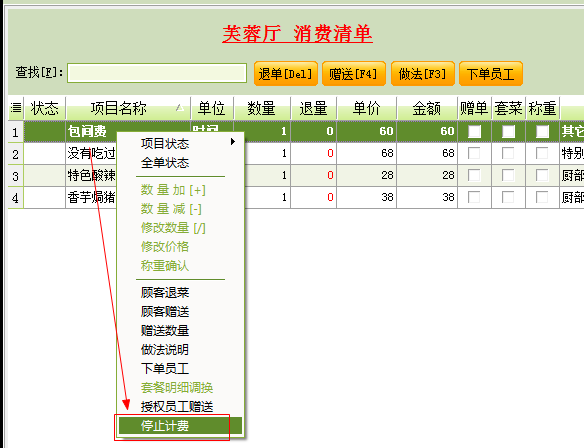The width and height of the screenshot is (584, 448).
Task: Toggle 赠单 checkbox for row 2
Action: [x=474, y=153]
